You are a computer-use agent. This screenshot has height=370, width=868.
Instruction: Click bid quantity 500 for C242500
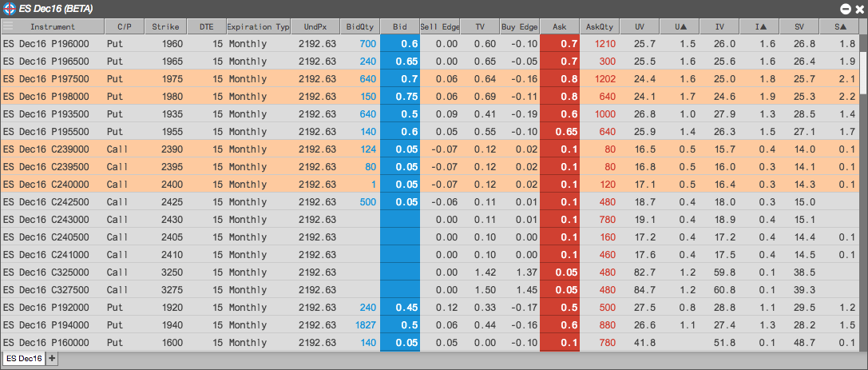tap(360, 203)
